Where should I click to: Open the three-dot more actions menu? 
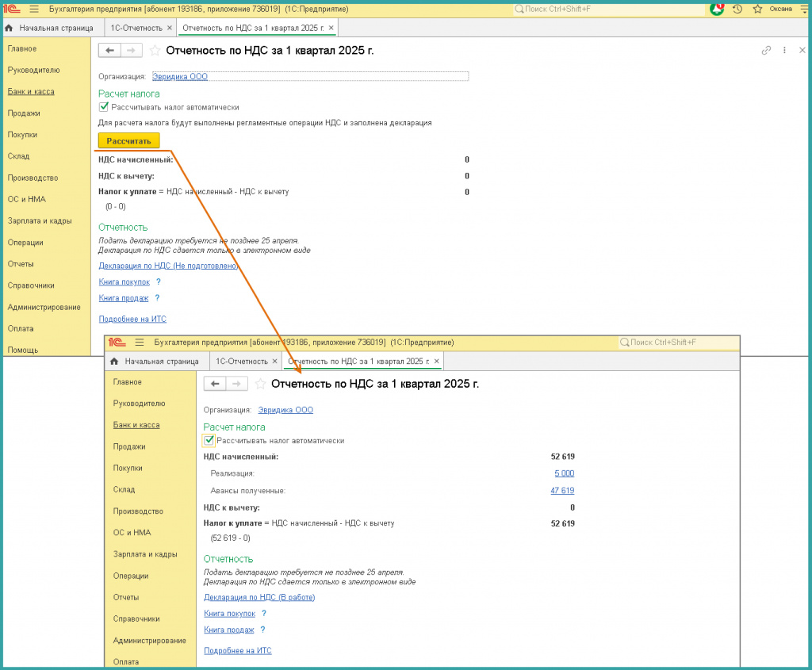coord(784,50)
